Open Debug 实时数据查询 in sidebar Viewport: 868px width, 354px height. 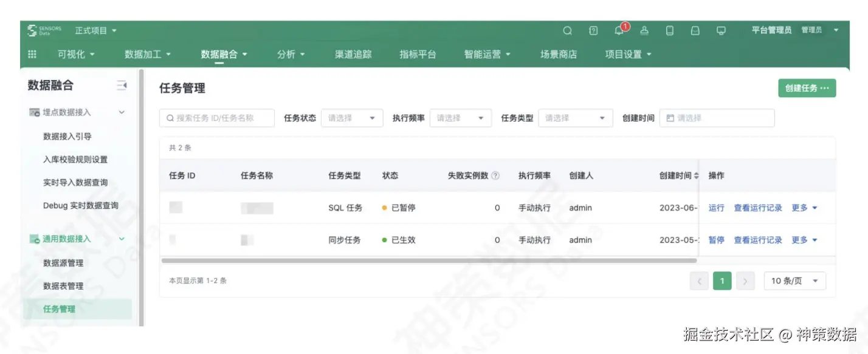[81, 205]
